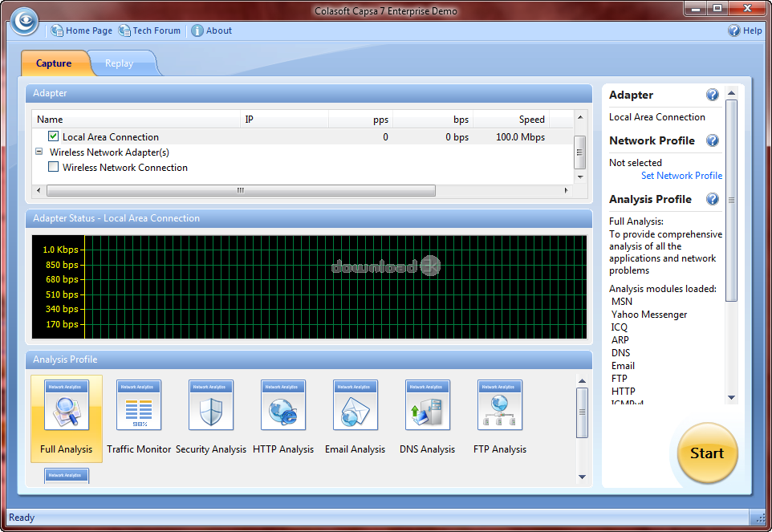Click the Network Profile help question mark icon
Viewport: 772px width, 532px height.
tap(712, 140)
